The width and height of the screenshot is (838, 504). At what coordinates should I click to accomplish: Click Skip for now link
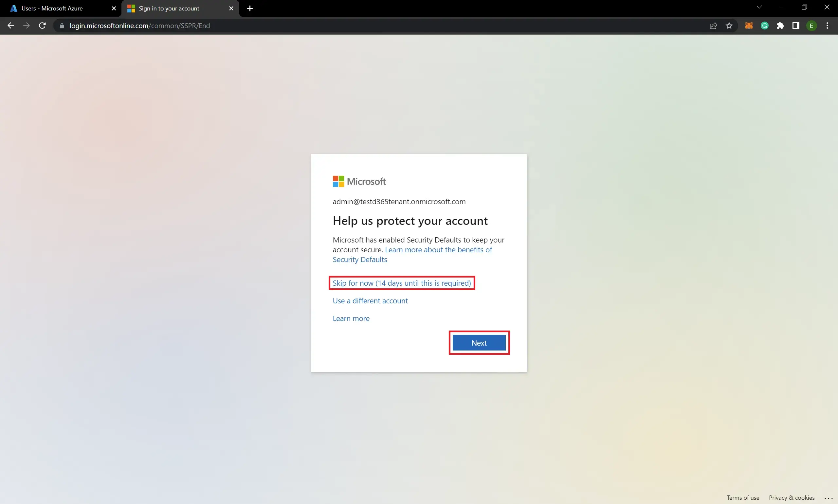(x=402, y=283)
